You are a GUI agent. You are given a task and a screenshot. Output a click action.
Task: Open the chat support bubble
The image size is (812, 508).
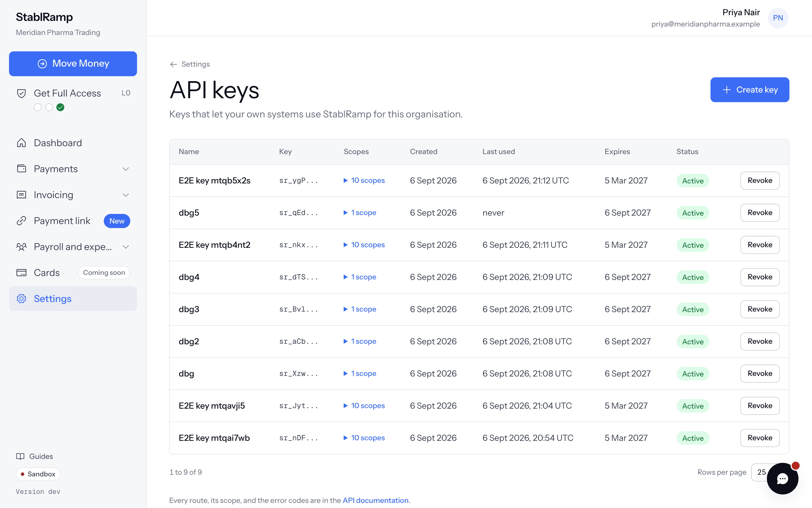click(782, 479)
